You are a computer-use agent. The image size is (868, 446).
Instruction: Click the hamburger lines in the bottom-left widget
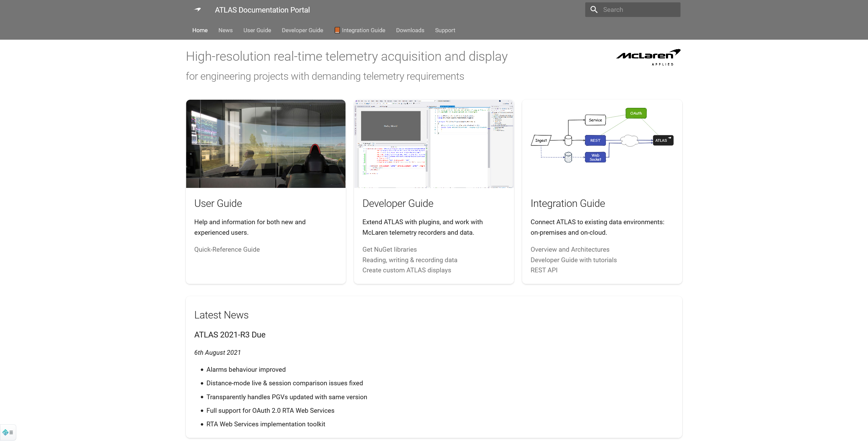point(11,432)
